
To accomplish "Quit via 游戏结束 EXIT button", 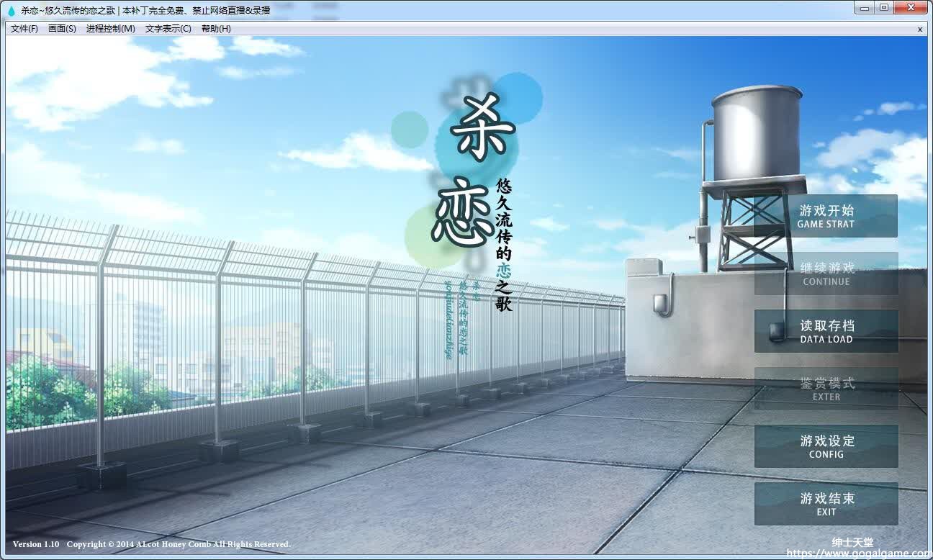I will (826, 504).
